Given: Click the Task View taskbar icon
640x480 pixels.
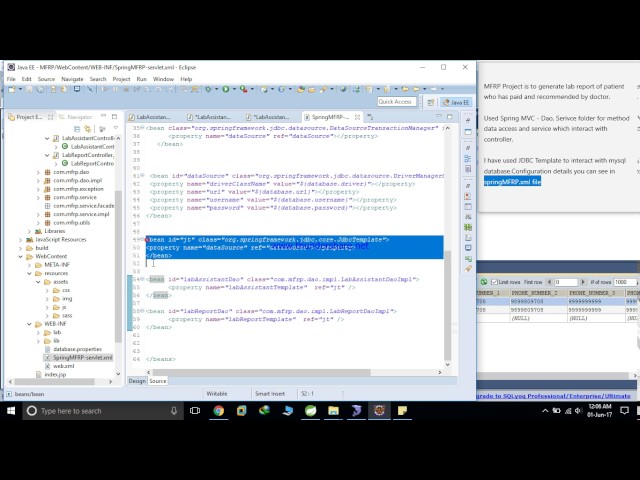Looking at the screenshot, I should pyautogui.click(x=195, y=411).
